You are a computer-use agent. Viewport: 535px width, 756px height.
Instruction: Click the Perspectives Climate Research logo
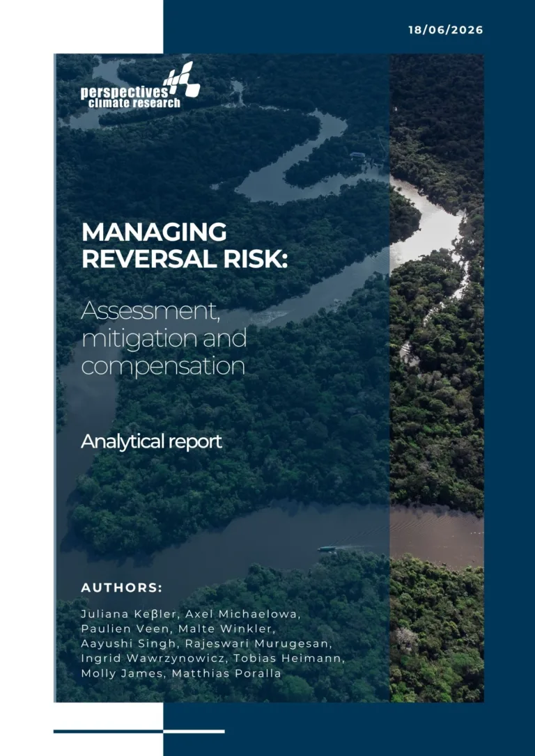pos(140,85)
